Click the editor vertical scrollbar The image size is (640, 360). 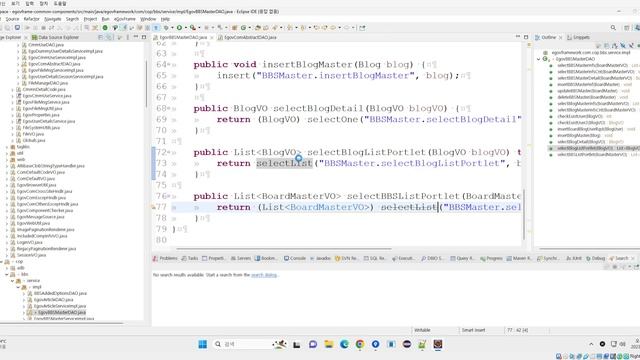523,214
